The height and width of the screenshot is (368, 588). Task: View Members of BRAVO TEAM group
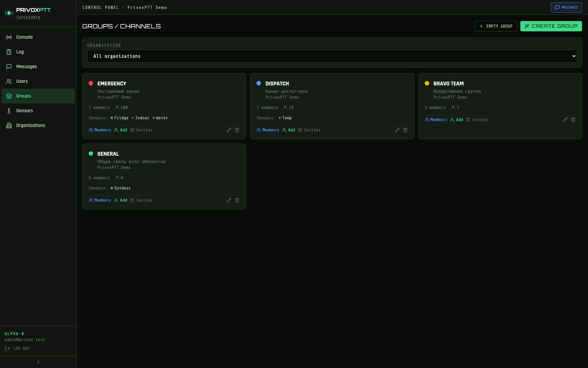[436, 120]
